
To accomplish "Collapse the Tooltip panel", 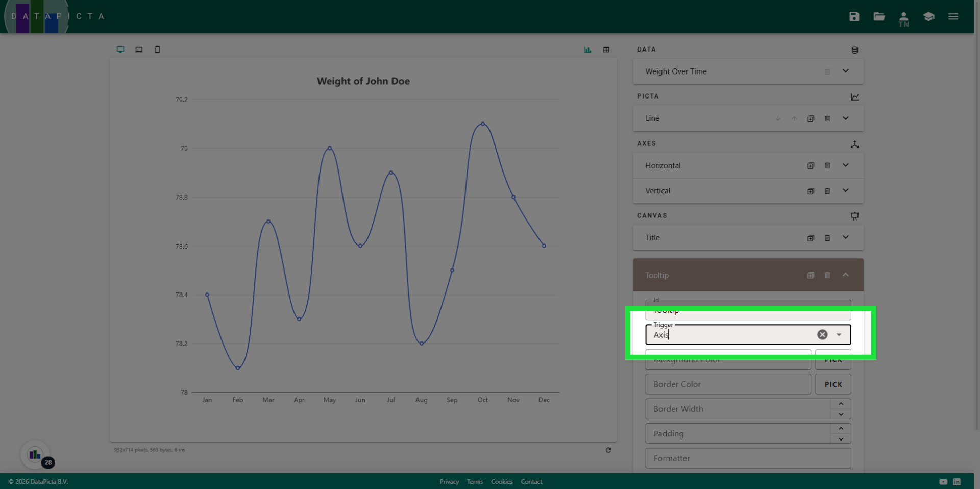I will click(x=845, y=275).
